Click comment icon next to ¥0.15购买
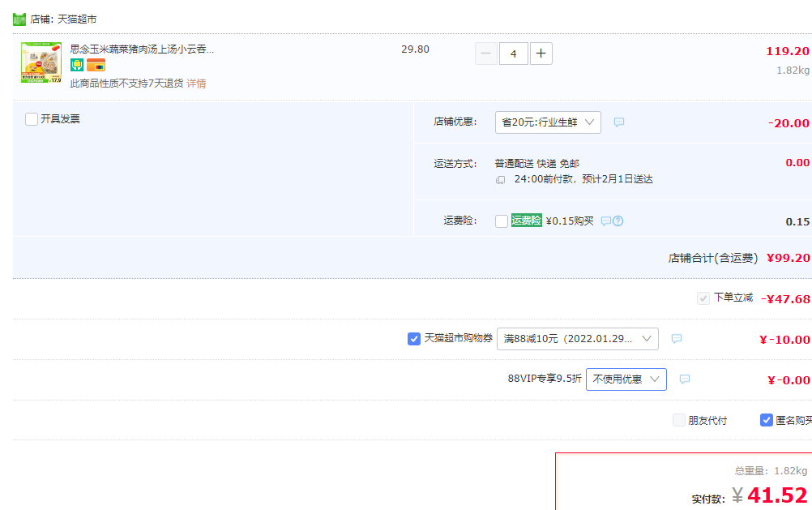Viewport: 812px width, 510px height. [x=606, y=221]
